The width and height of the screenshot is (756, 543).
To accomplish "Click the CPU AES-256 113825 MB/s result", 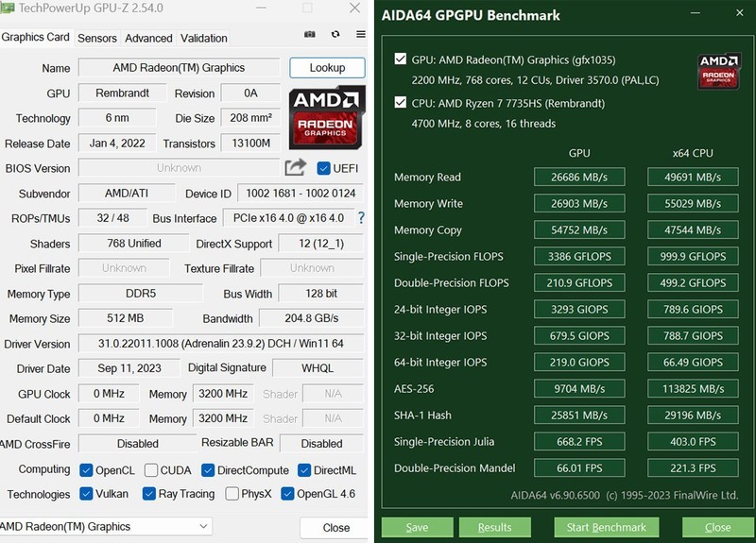I will tap(693, 389).
